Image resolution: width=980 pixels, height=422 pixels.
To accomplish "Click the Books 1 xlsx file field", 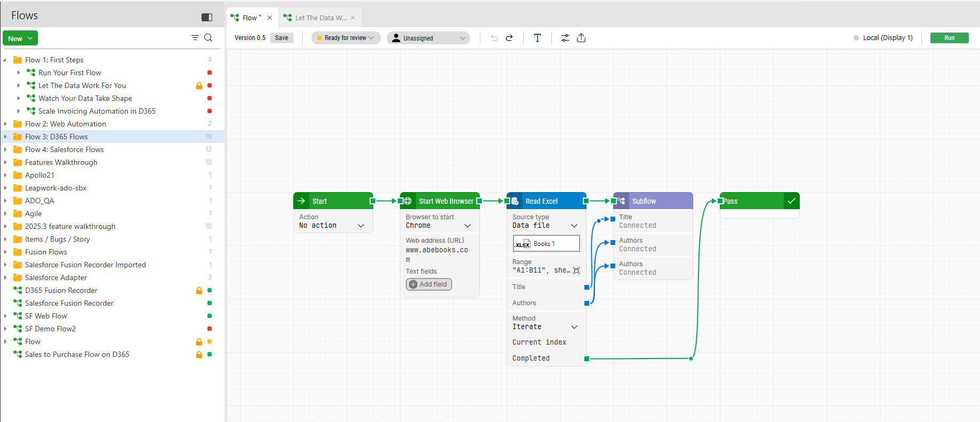I will pos(546,244).
